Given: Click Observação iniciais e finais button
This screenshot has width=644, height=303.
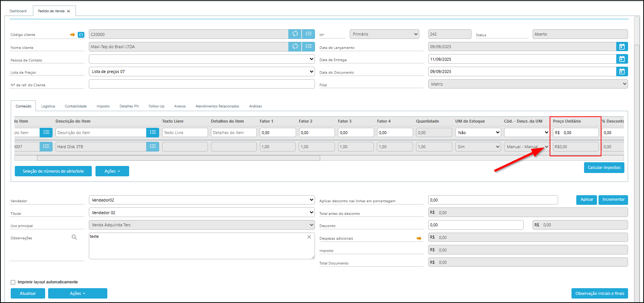Looking at the screenshot, I should pyautogui.click(x=600, y=293).
